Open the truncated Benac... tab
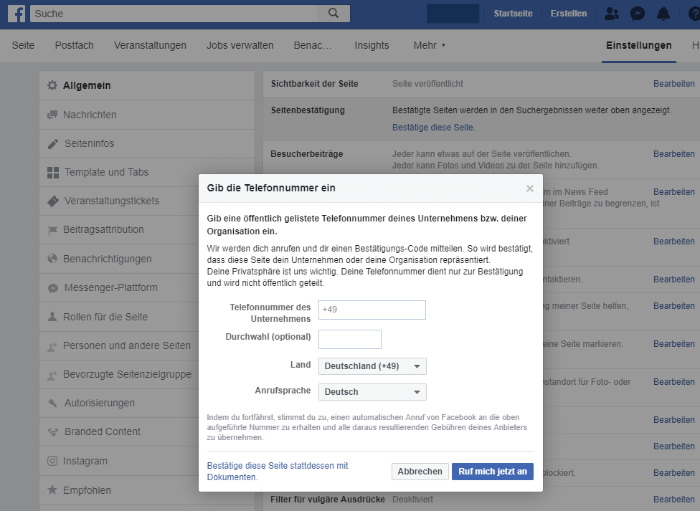Screen dimensions: 700x511 pyautogui.click(x=312, y=46)
